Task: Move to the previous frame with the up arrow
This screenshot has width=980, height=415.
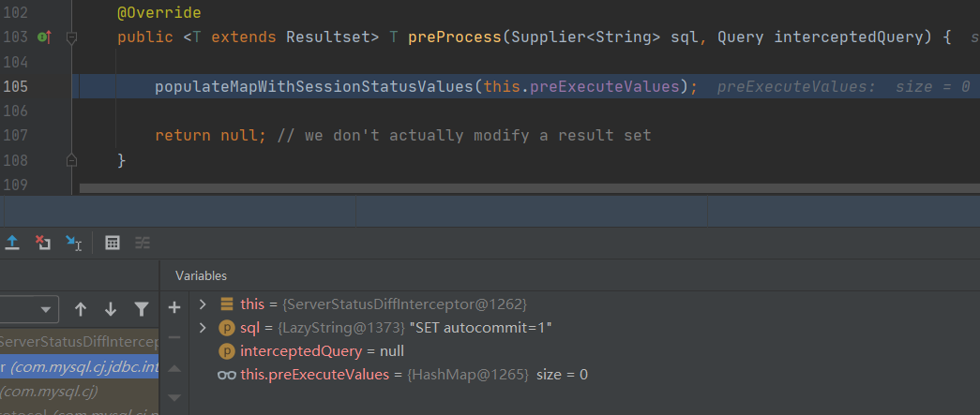Action: [x=81, y=309]
